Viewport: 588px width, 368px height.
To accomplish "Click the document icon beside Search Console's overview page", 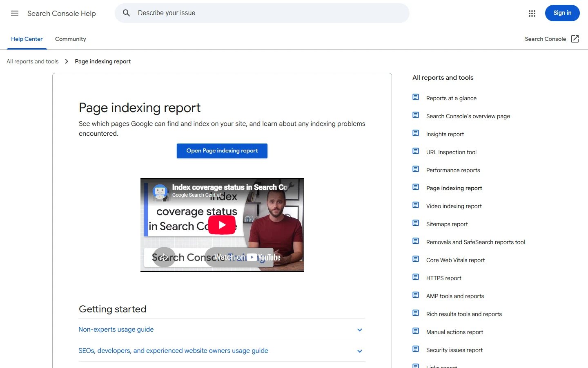I will tap(416, 115).
